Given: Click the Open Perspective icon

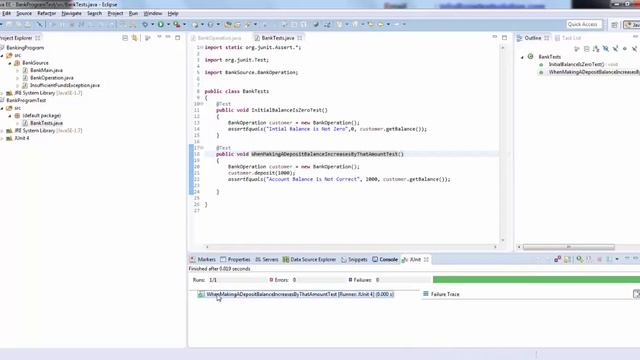Looking at the screenshot, I should [614, 25].
